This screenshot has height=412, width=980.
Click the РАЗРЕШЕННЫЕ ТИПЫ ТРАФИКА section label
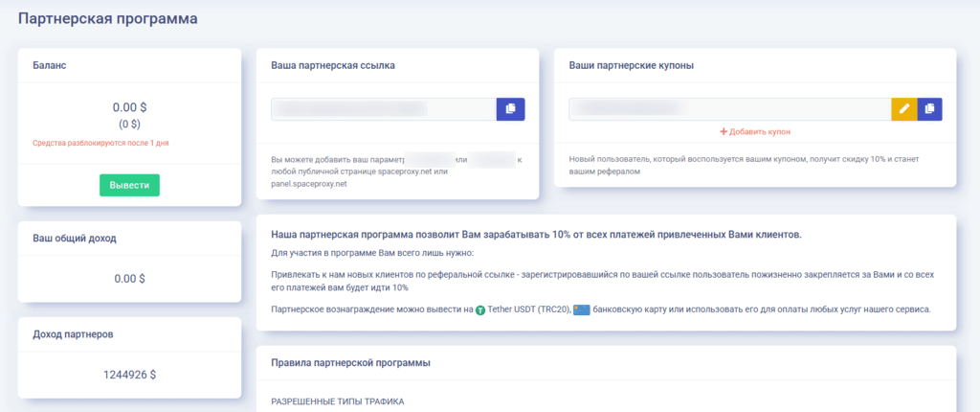(x=338, y=401)
